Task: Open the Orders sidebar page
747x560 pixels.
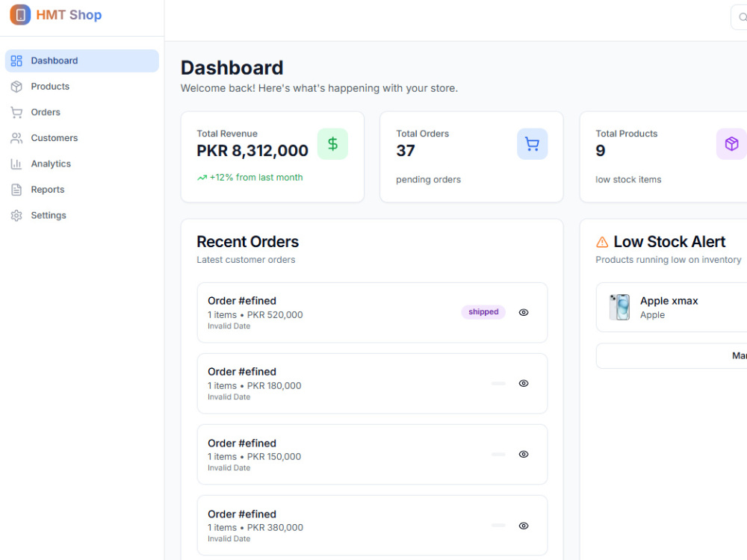Action: click(82, 113)
